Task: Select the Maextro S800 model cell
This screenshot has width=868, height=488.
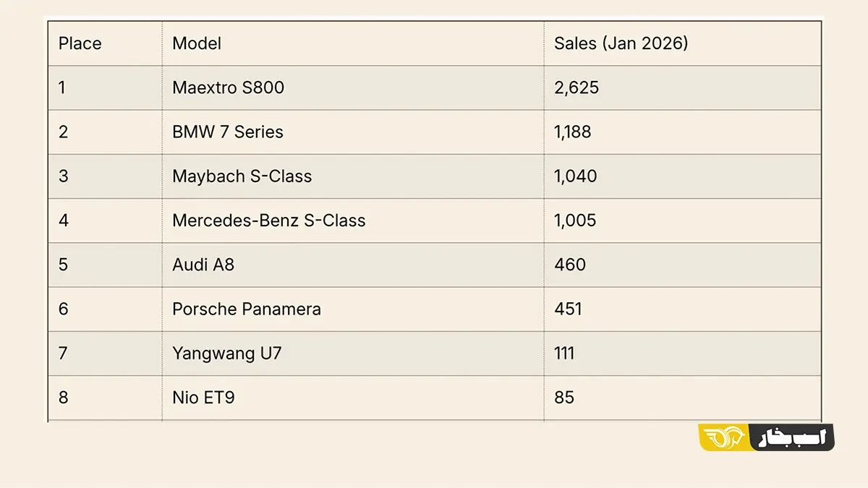Action: click(x=228, y=88)
